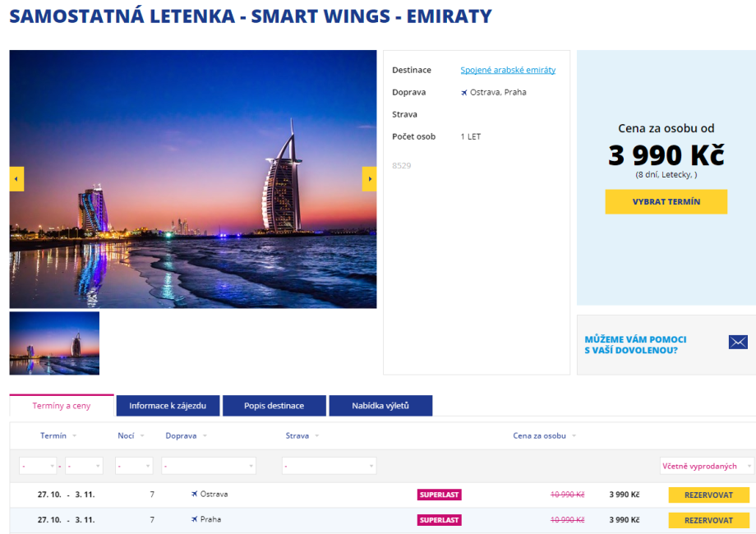Click the plane icon in Ostrava row
756x534 pixels.
click(195, 495)
